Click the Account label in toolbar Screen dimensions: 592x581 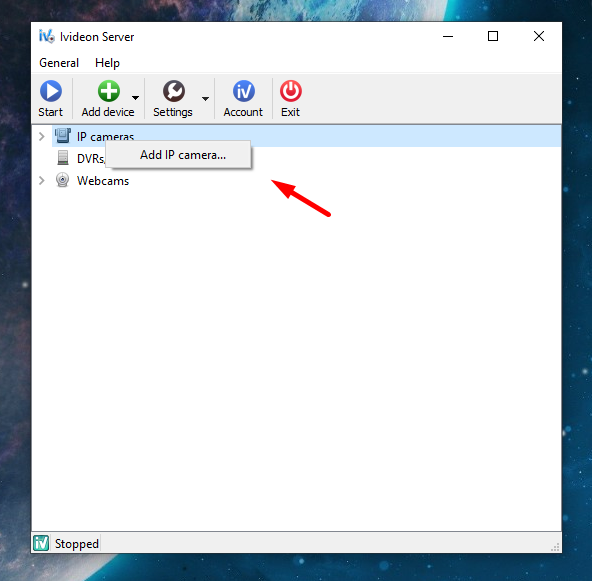click(x=243, y=112)
